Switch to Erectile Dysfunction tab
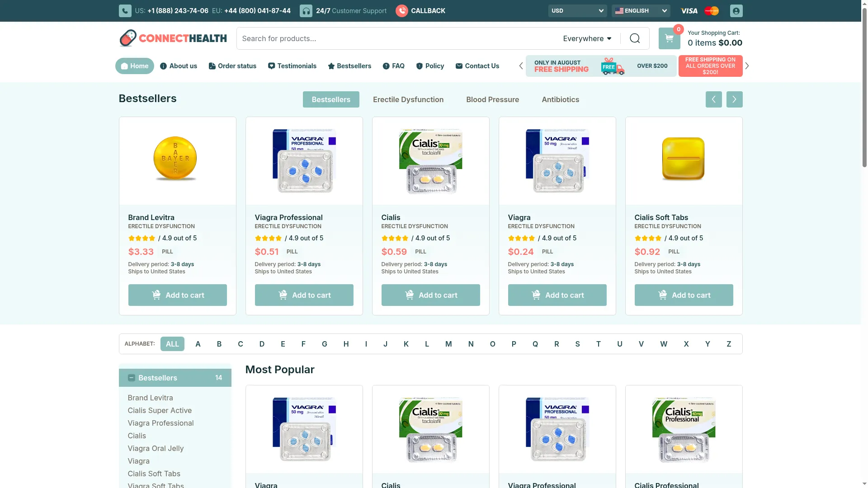This screenshot has width=868, height=488. pyautogui.click(x=408, y=99)
